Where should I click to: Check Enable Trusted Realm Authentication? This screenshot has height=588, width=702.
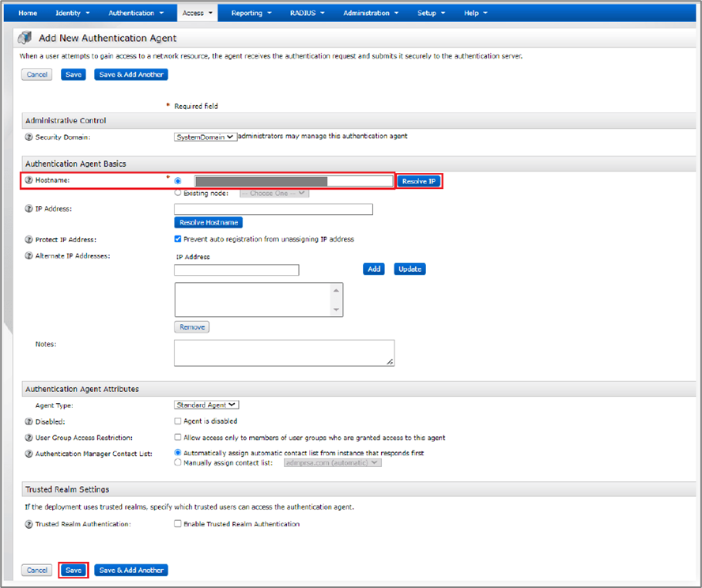tap(178, 524)
